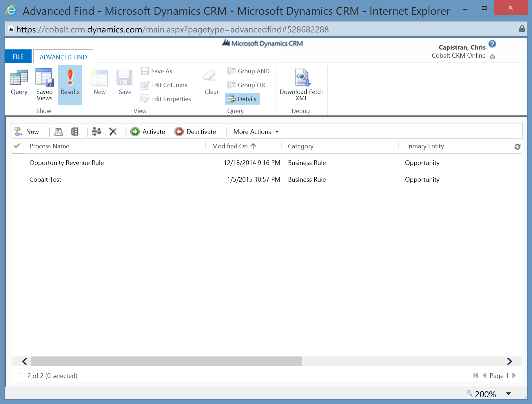Create a New view in ribbon
Image resolution: width=532 pixels, height=404 pixels.
(99, 83)
